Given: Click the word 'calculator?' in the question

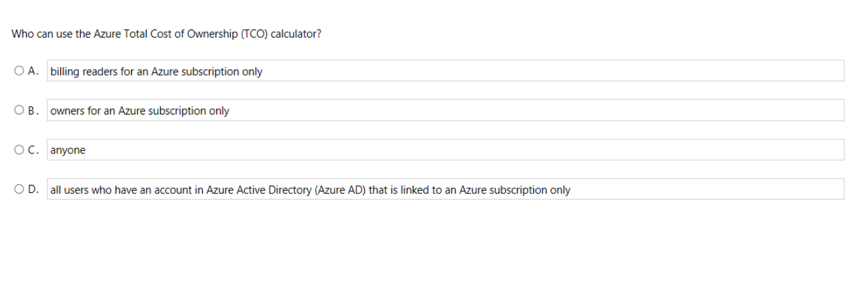Looking at the screenshot, I should 296,34.
